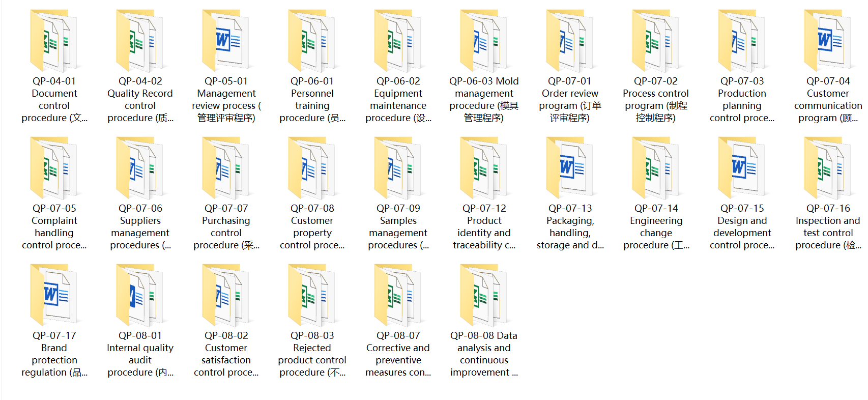
Task: Click the label text 'QP-07-02 Process control program'
Action: [x=656, y=99]
